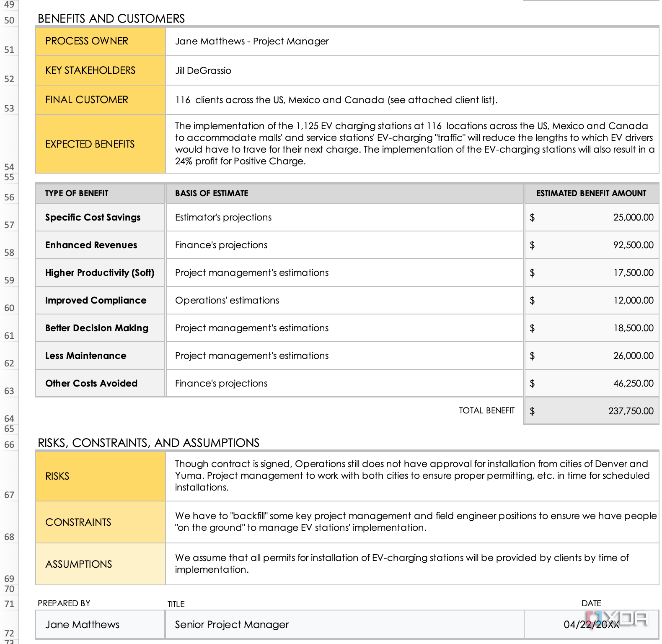Click the PREPARED BY label
The width and height of the screenshot is (662, 644).
point(64,603)
